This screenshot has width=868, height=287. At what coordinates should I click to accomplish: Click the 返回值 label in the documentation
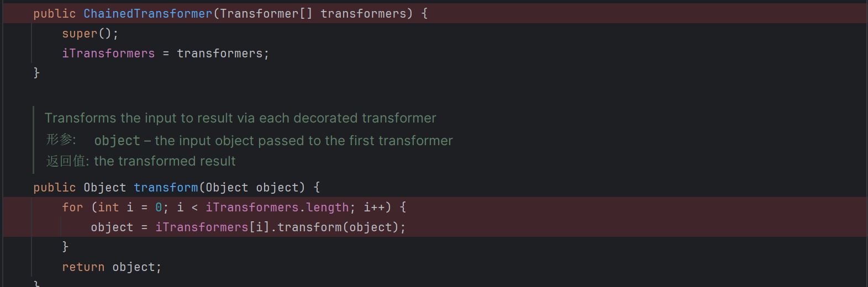[67, 161]
